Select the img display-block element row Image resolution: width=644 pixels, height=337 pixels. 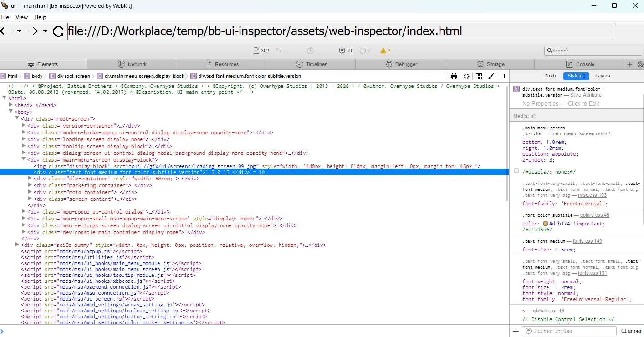[254, 166]
